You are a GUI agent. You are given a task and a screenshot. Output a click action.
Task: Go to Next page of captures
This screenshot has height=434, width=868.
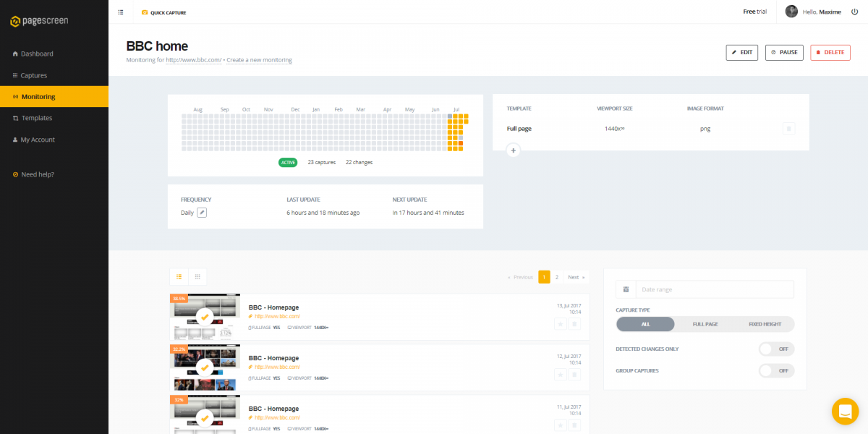point(576,277)
